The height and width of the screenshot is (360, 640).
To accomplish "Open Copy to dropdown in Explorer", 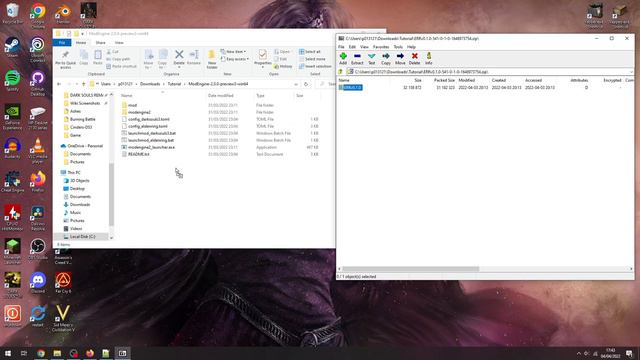I will click(162, 58).
